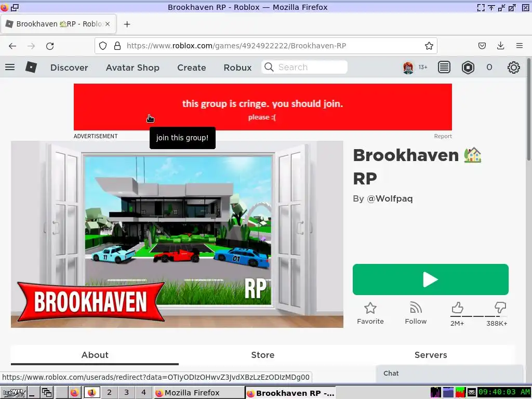Select the Brookhaven RP browser tab

pos(58,24)
